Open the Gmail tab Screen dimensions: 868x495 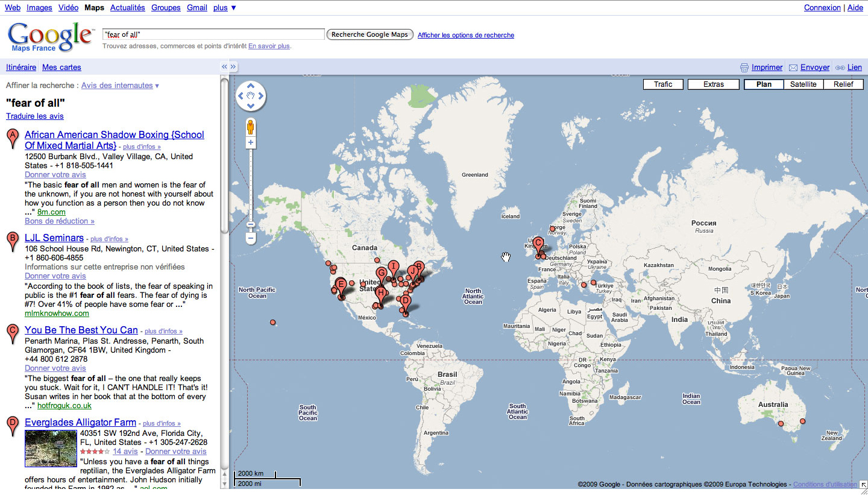pos(197,8)
